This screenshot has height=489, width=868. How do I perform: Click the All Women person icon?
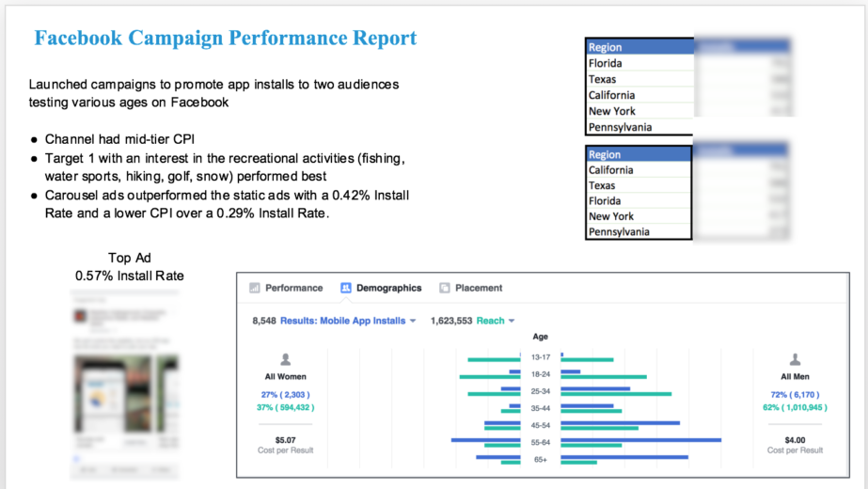pyautogui.click(x=286, y=359)
